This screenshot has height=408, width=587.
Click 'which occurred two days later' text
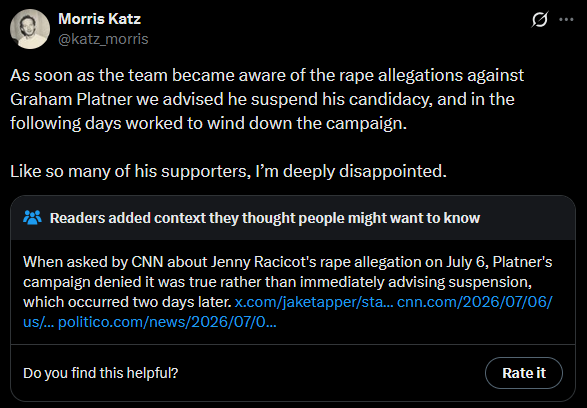pyautogui.click(x=127, y=302)
